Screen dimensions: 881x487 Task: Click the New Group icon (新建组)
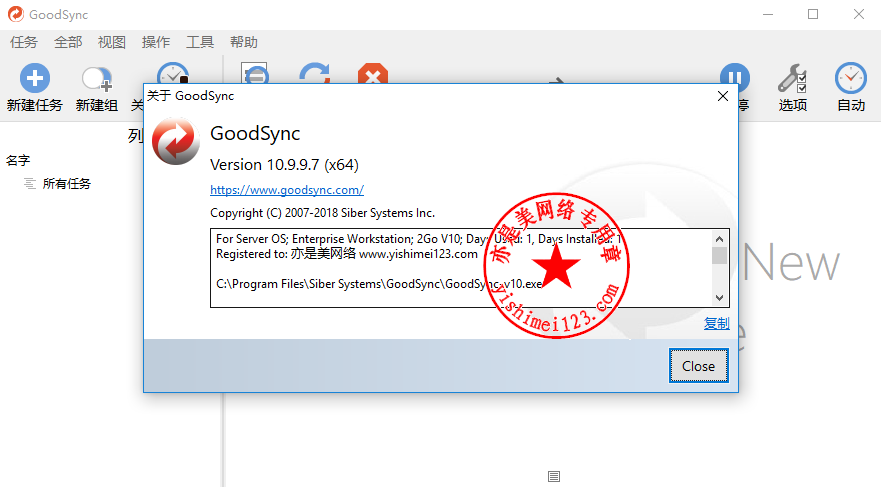coord(97,79)
